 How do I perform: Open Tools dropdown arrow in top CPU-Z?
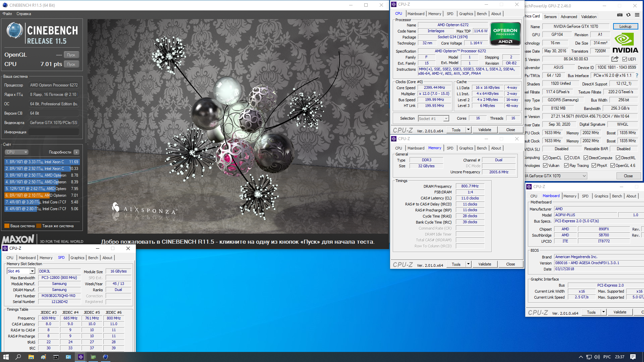[468, 130]
